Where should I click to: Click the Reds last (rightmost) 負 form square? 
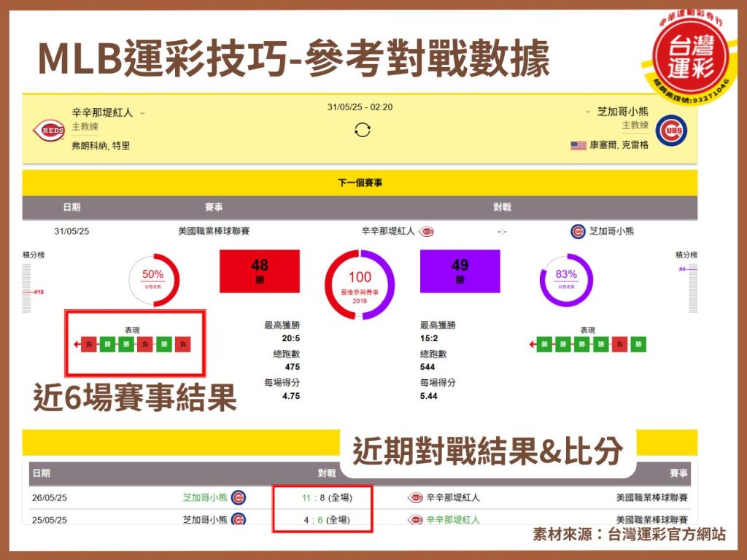[x=183, y=344]
